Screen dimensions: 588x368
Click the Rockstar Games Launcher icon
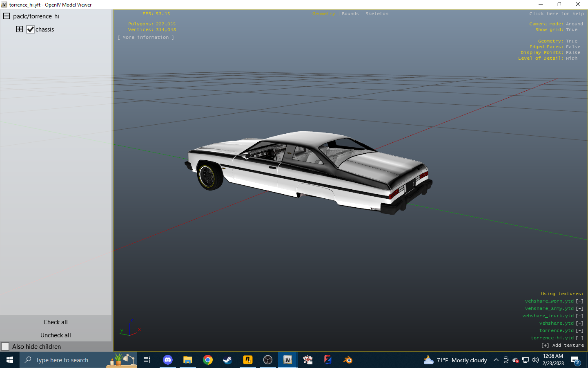click(x=248, y=360)
